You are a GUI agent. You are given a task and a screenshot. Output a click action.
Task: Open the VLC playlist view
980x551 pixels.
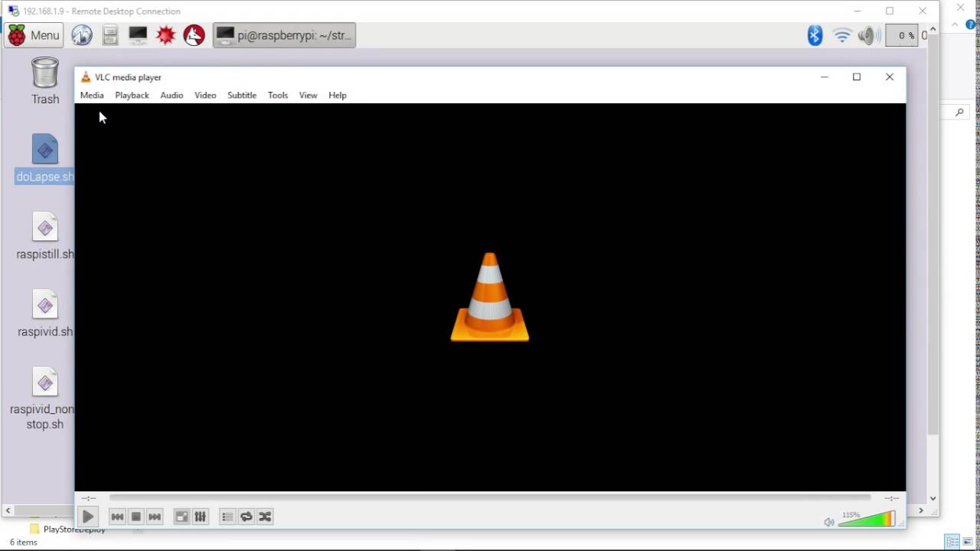(227, 517)
